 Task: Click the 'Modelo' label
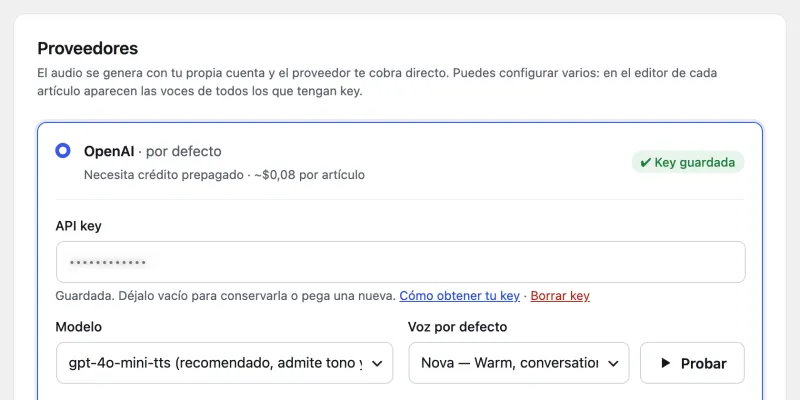click(x=79, y=327)
